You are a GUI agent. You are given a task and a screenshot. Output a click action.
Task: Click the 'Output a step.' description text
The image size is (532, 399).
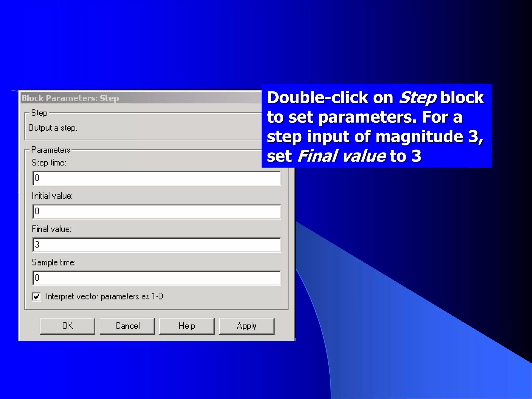click(53, 128)
